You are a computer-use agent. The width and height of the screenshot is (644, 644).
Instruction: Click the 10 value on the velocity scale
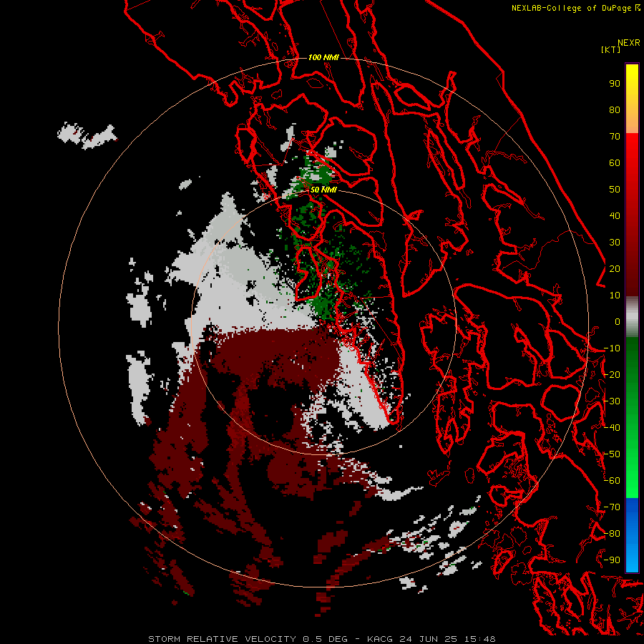615,296
